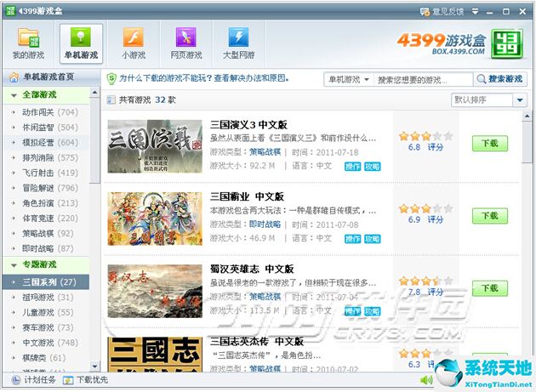Open 蜀汉英雄志 game thumbnail
Image resolution: width=536 pixels, height=392 pixels.
[155, 291]
